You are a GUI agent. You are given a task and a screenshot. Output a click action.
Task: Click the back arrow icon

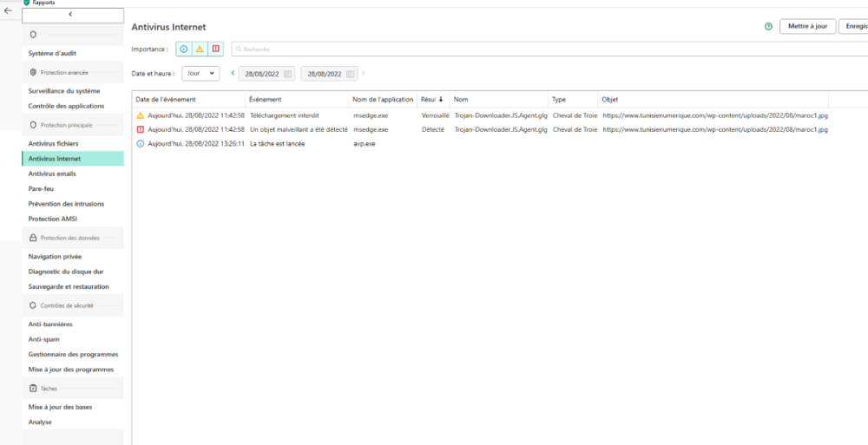pyautogui.click(x=8, y=10)
